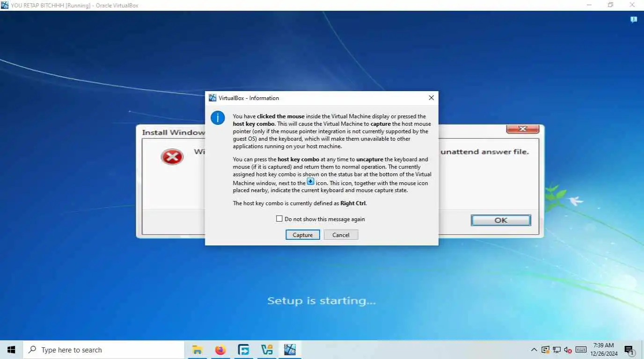Click the muted volume tray icon

click(x=568, y=350)
